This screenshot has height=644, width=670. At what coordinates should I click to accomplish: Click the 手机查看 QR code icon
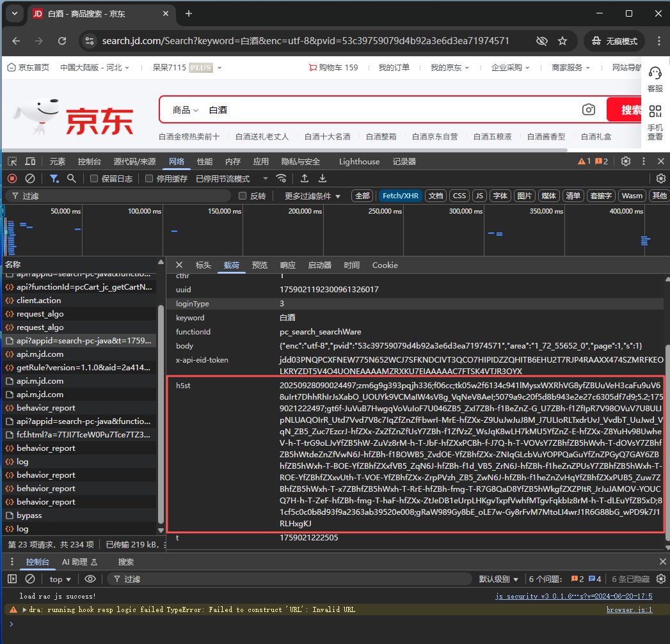click(x=655, y=111)
